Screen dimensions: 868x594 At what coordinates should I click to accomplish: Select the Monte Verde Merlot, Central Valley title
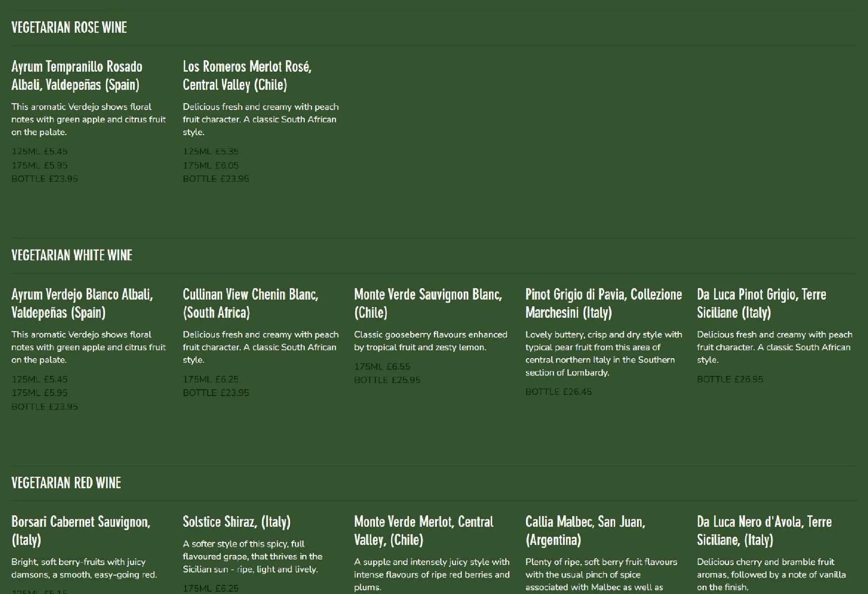coord(424,531)
